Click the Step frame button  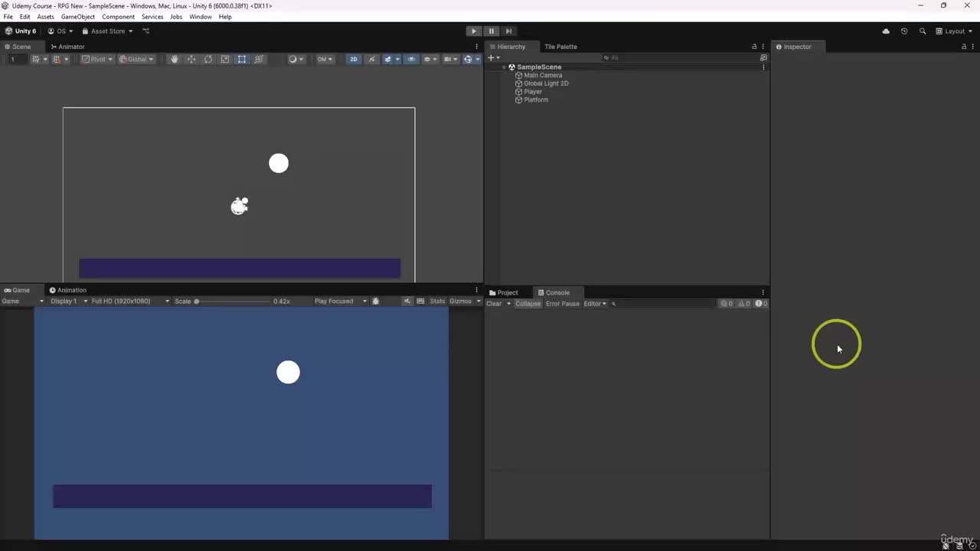[508, 31]
